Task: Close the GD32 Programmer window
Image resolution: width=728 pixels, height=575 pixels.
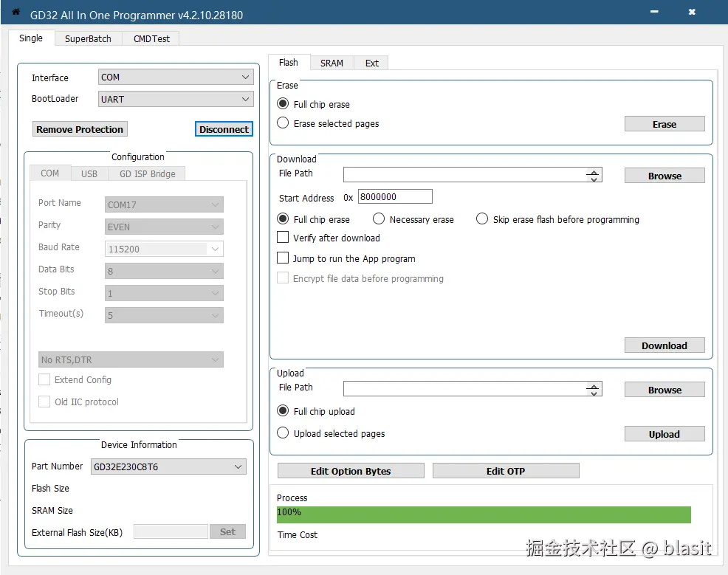Action: 692,12
